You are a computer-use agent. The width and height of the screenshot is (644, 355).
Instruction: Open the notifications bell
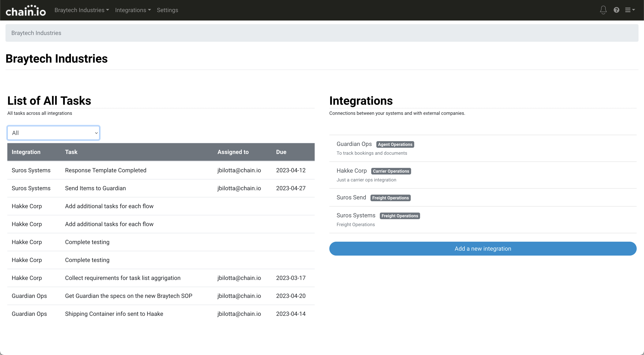coord(603,10)
